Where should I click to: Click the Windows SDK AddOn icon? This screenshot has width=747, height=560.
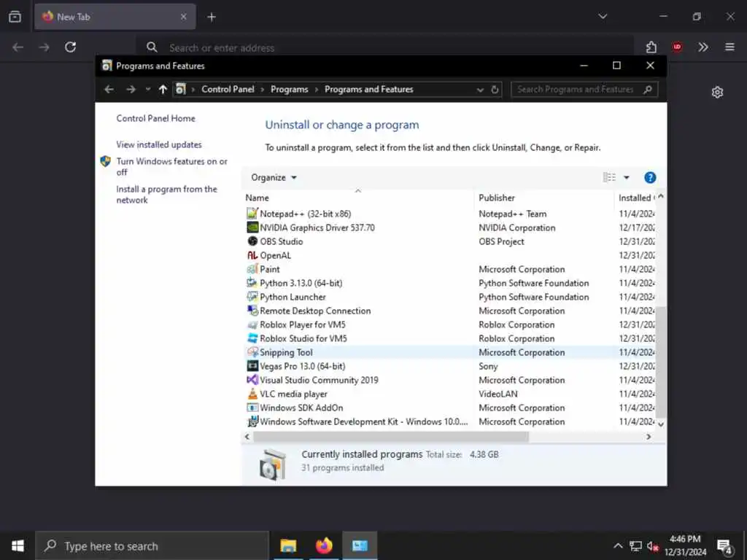pyautogui.click(x=252, y=408)
